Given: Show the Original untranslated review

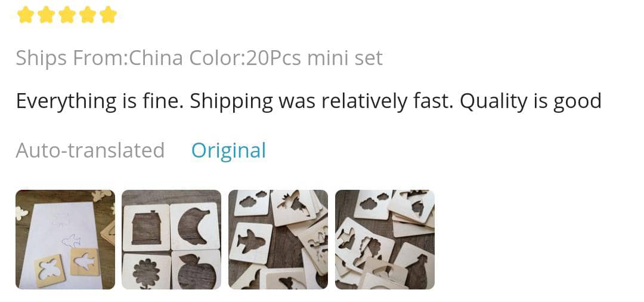Looking at the screenshot, I should pos(228,150).
